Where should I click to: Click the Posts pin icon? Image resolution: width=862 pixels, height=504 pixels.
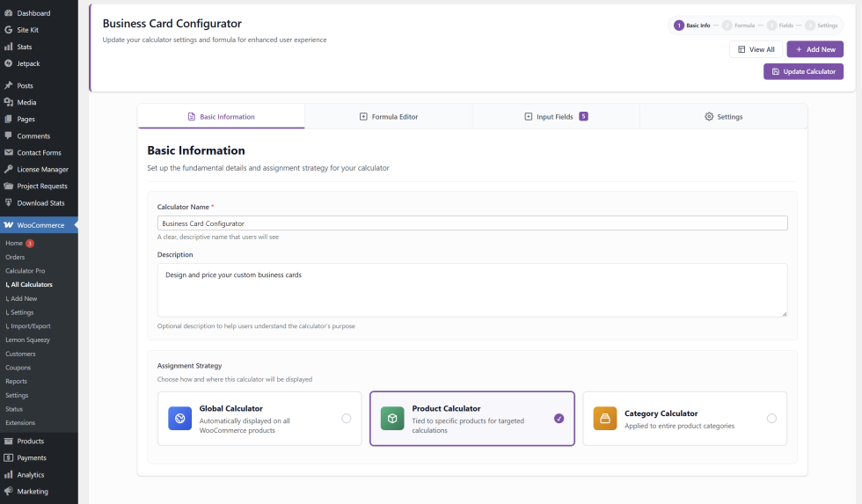8,85
